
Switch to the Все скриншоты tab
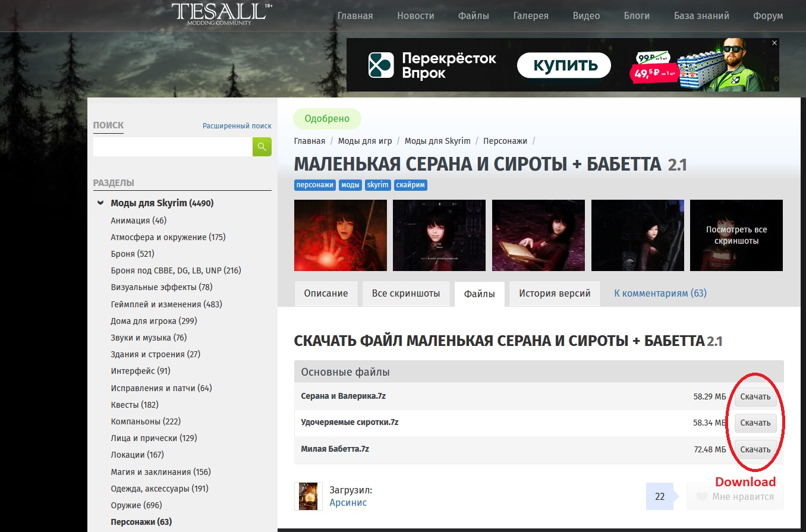(406, 294)
